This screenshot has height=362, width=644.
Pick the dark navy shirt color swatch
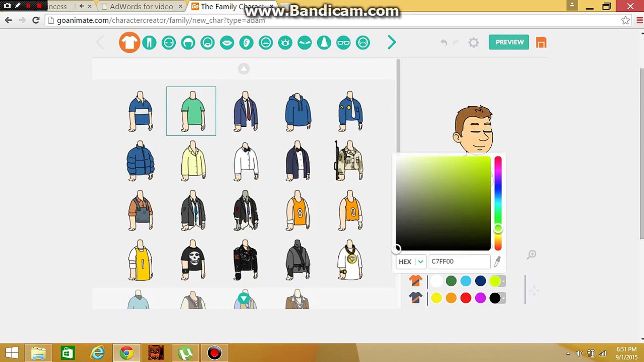coord(480,281)
